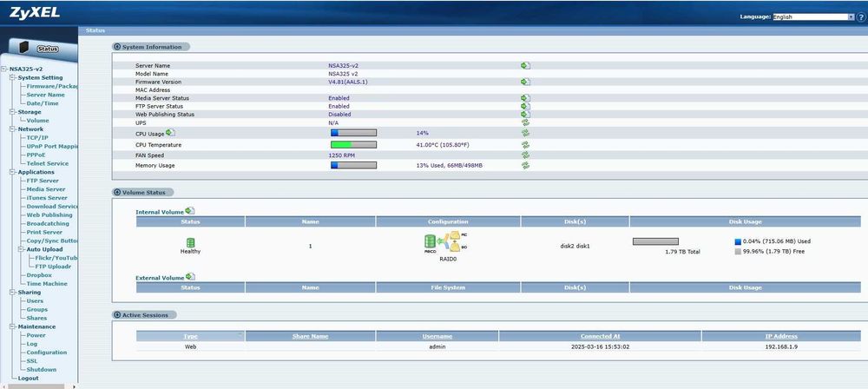Screen dimensions: 868x389
Task: Collapse the System Information section
Action: click(x=117, y=47)
